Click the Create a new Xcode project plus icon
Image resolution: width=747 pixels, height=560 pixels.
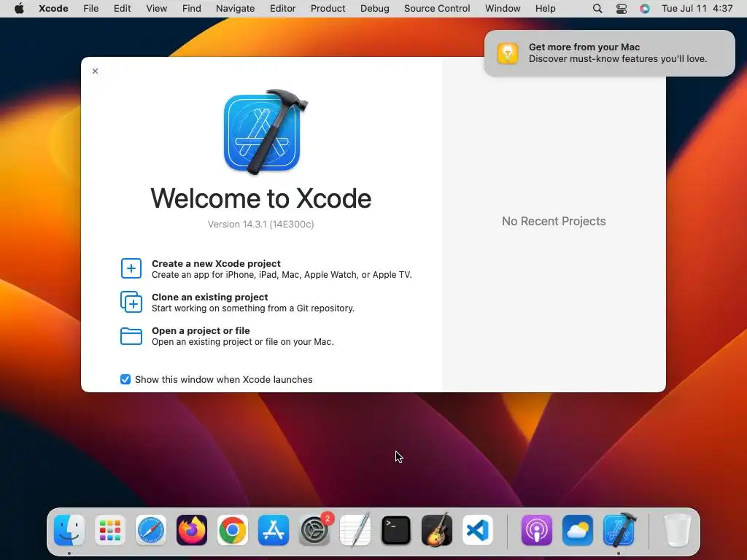tap(131, 268)
